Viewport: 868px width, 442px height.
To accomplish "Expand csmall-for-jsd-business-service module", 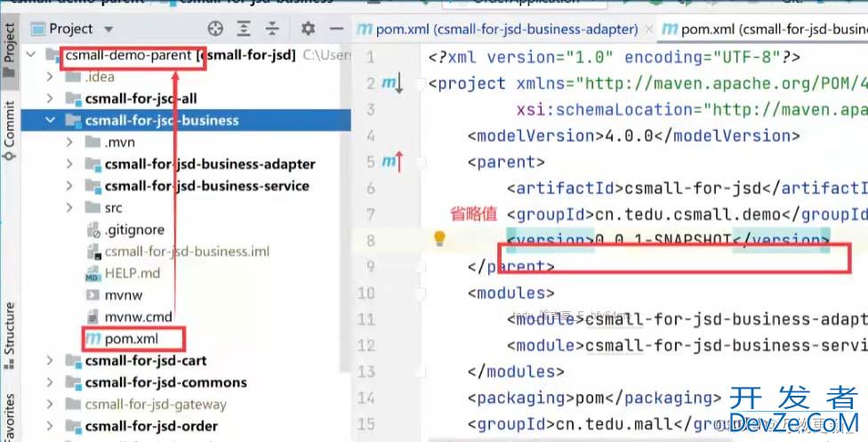I will click(x=69, y=186).
